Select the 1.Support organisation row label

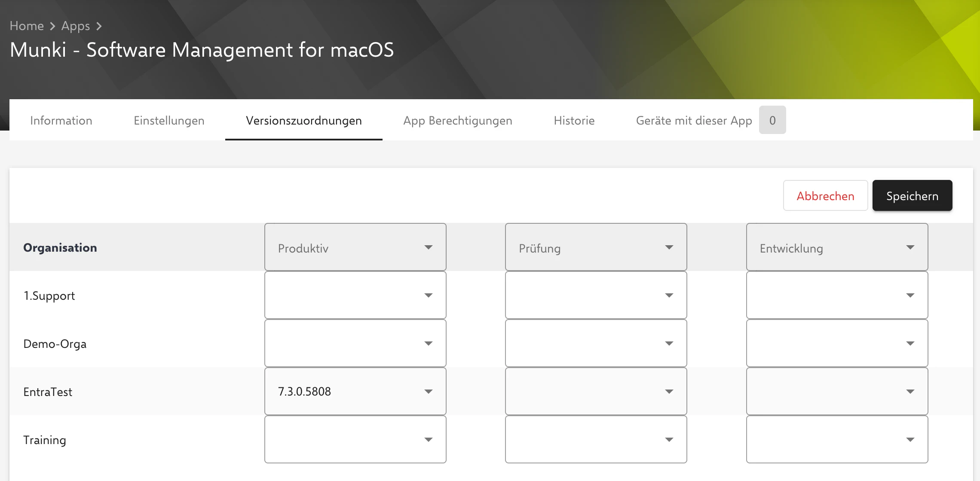point(49,296)
